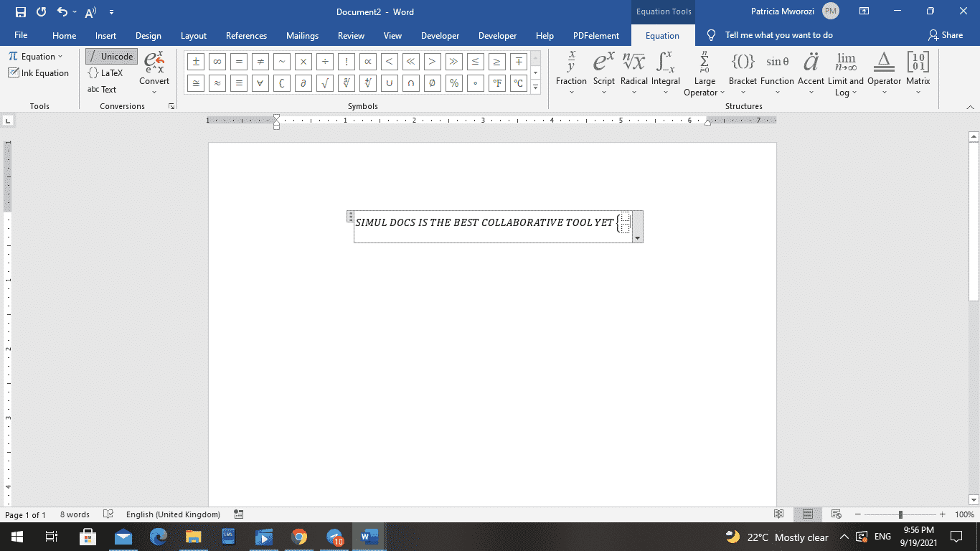Click the zoom in plus button
980x551 pixels.
944,514
